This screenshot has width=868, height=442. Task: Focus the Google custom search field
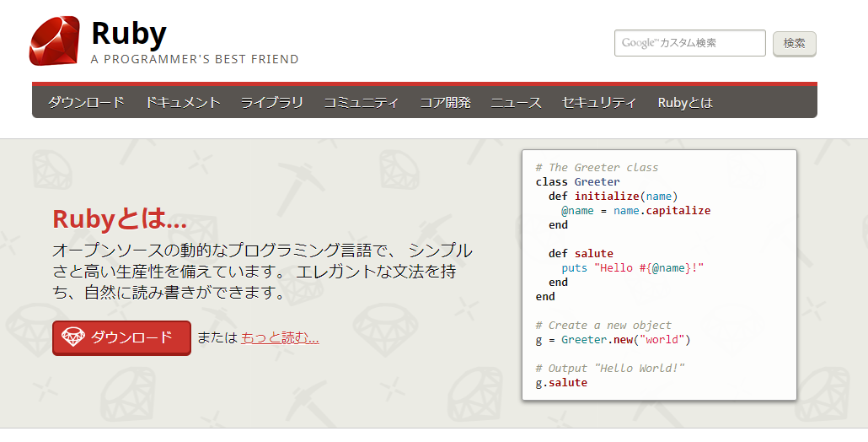689,43
